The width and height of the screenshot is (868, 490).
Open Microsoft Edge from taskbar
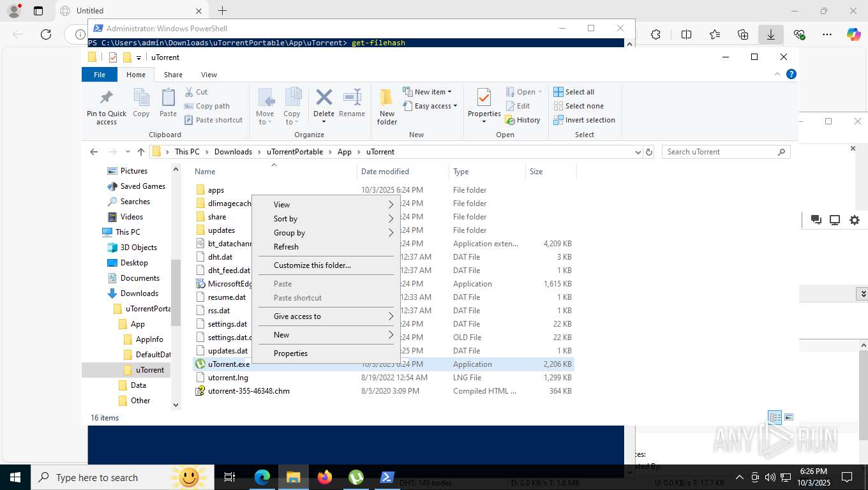tap(262, 477)
